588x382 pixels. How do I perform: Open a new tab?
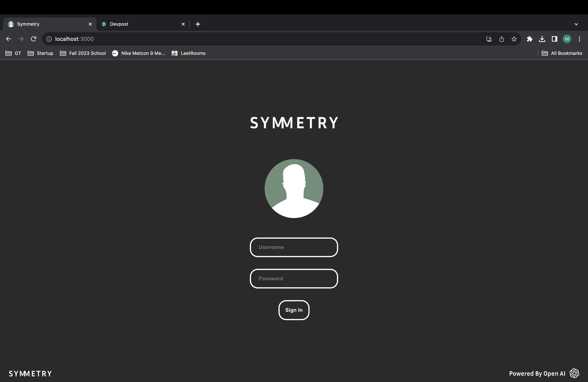(198, 24)
